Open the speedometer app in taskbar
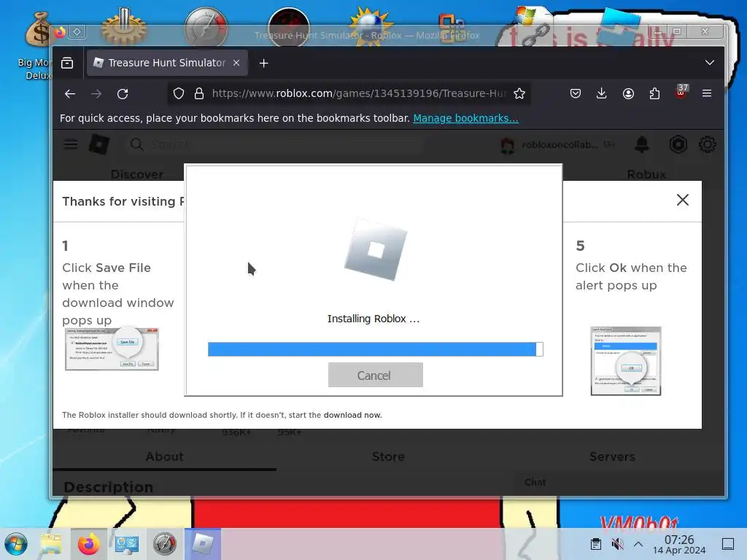 tap(165, 544)
